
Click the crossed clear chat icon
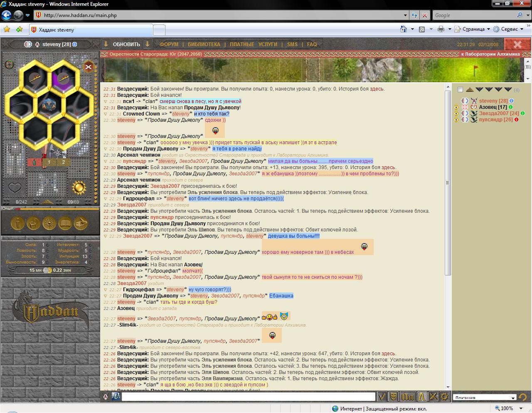[x=433, y=396]
